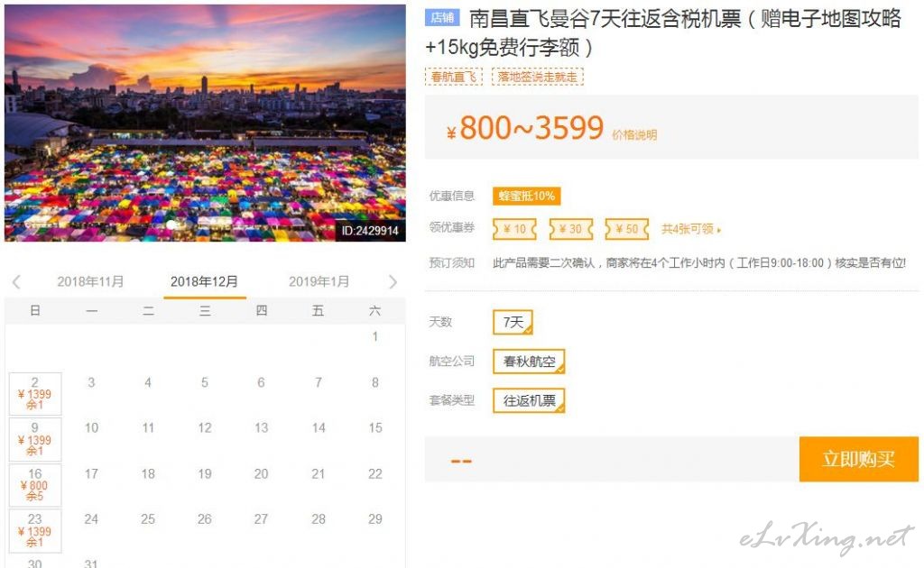924x568 pixels.
Task: Claim the ¥50 coupon
Action: pos(627,229)
